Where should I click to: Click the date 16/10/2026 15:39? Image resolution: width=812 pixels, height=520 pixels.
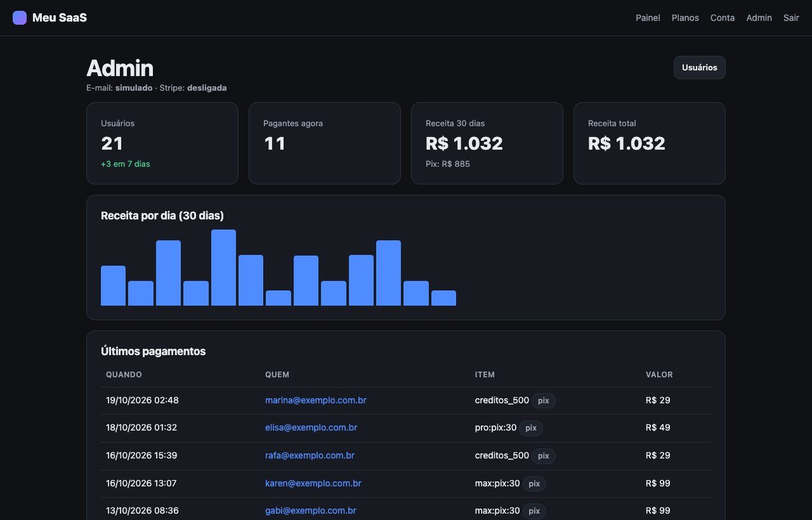pos(141,455)
